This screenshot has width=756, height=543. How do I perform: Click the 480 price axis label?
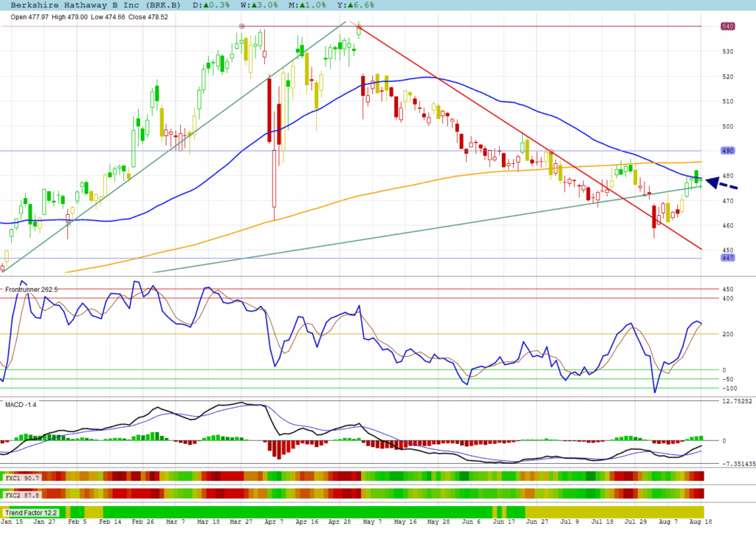[x=727, y=176]
